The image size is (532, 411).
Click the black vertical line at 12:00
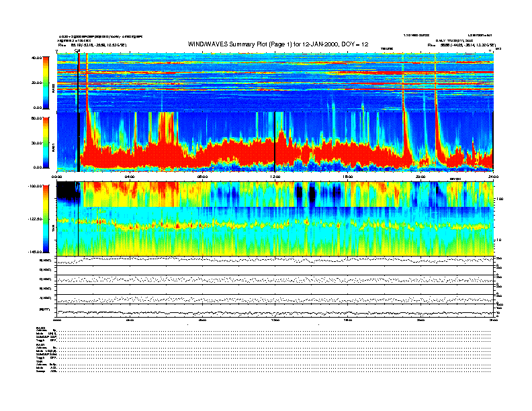click(275, 142)
